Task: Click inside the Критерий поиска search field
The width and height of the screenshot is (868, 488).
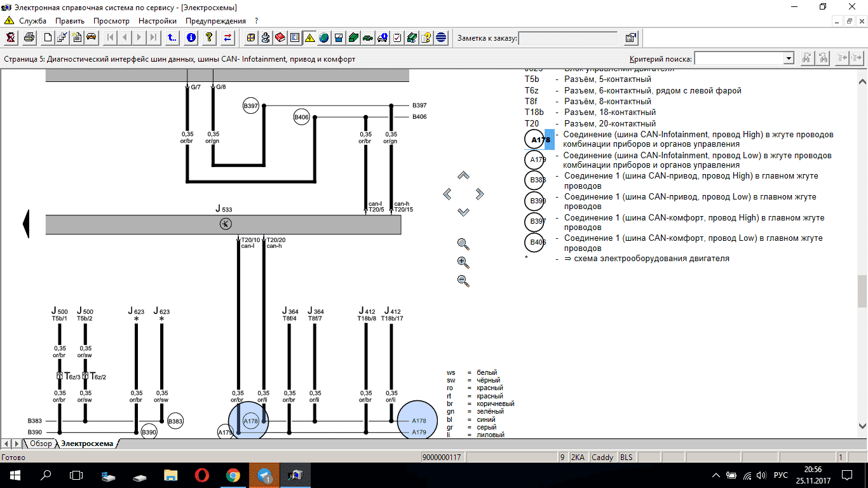Action: pos(739,58)
